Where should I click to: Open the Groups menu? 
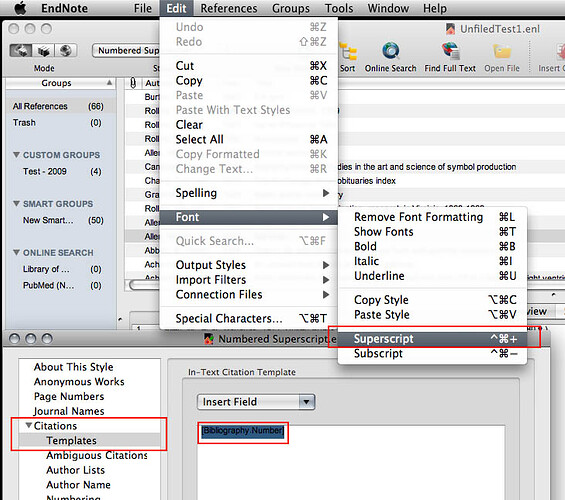[291, 8]
